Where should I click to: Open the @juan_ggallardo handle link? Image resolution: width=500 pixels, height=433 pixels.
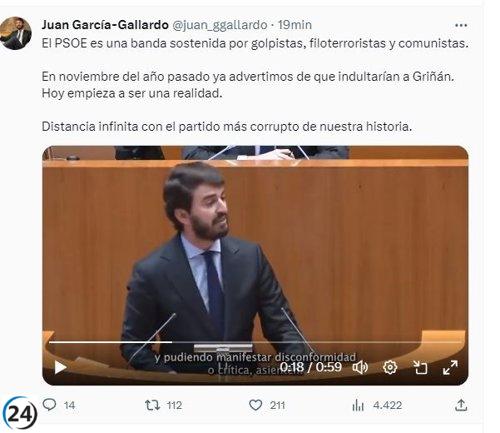coord(220,25)
